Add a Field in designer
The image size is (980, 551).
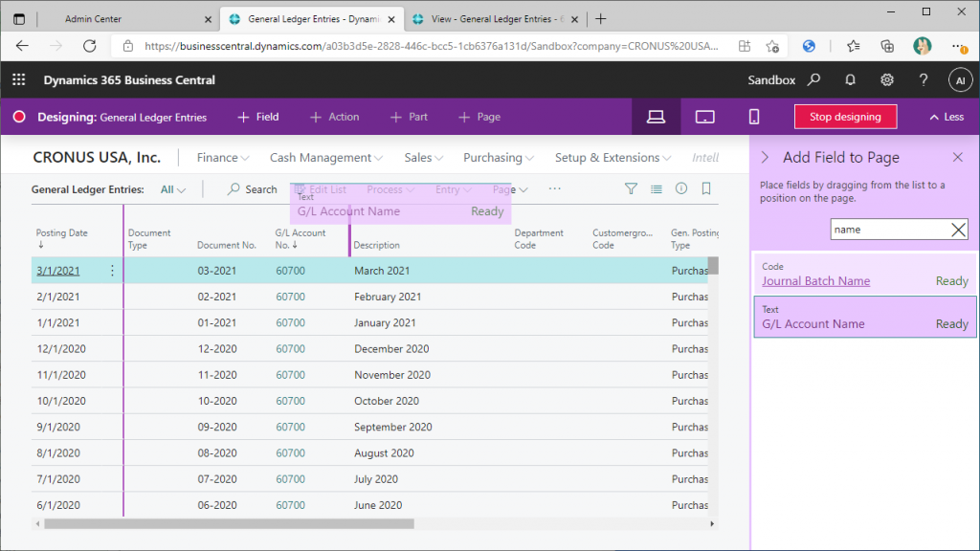coord(258,117)
